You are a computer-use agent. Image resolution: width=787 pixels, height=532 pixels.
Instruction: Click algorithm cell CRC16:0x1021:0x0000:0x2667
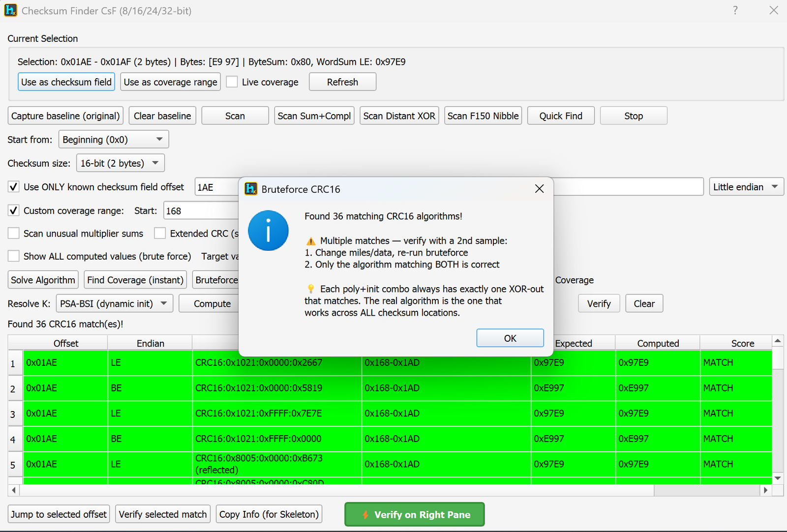click(277, 362)
